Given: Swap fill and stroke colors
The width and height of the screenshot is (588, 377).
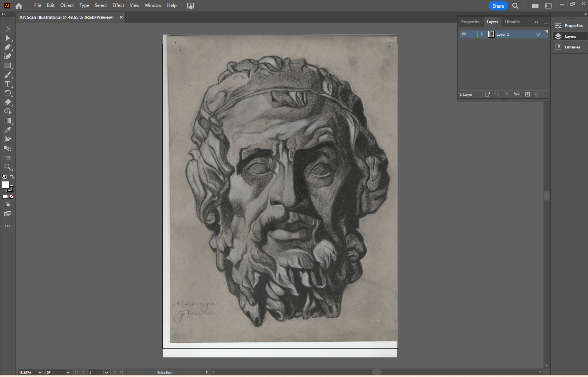Looking at the screenshot, I should 12,177.
